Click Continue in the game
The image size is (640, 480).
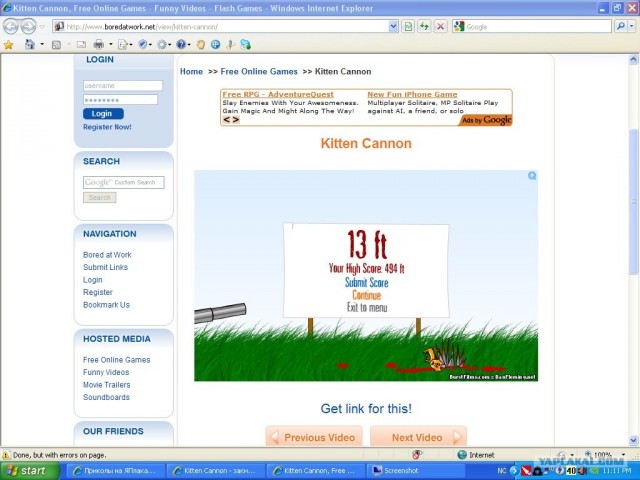pos(367,295)
